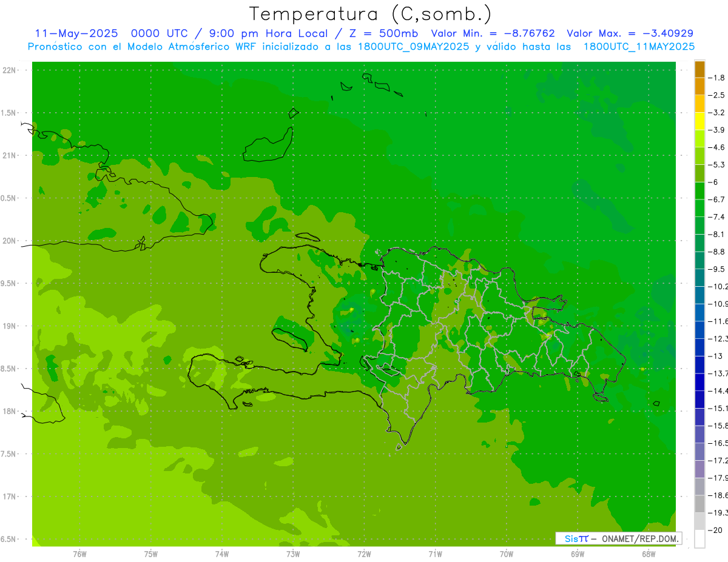Click the '-3.9' legend value

coord(717,130)
